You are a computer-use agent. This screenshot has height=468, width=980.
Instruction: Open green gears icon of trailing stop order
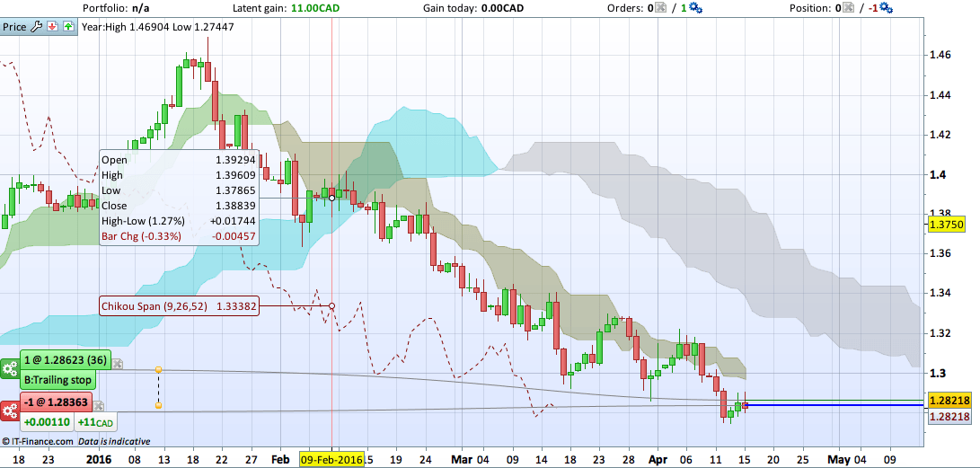[x=9, y=368]
